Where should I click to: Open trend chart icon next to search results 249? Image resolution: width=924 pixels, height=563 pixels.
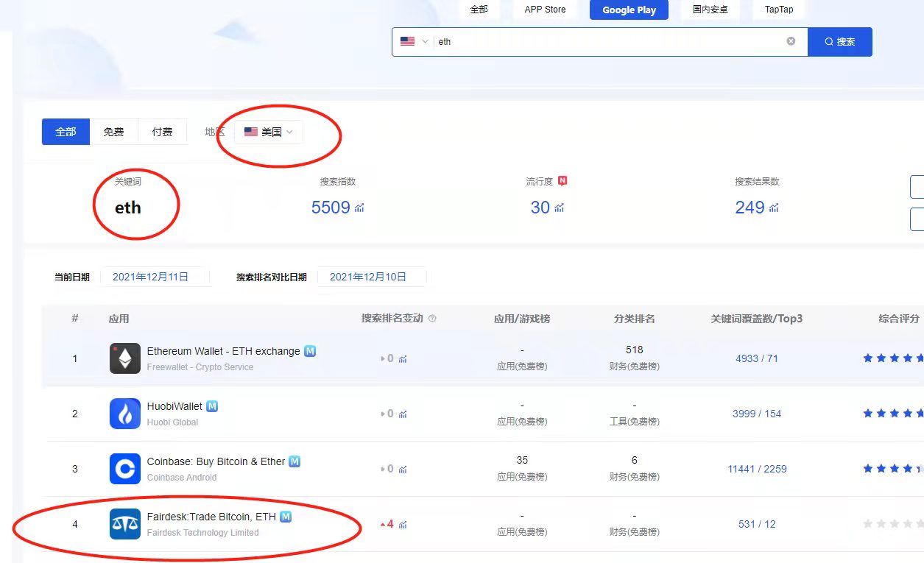coord(773,208)
